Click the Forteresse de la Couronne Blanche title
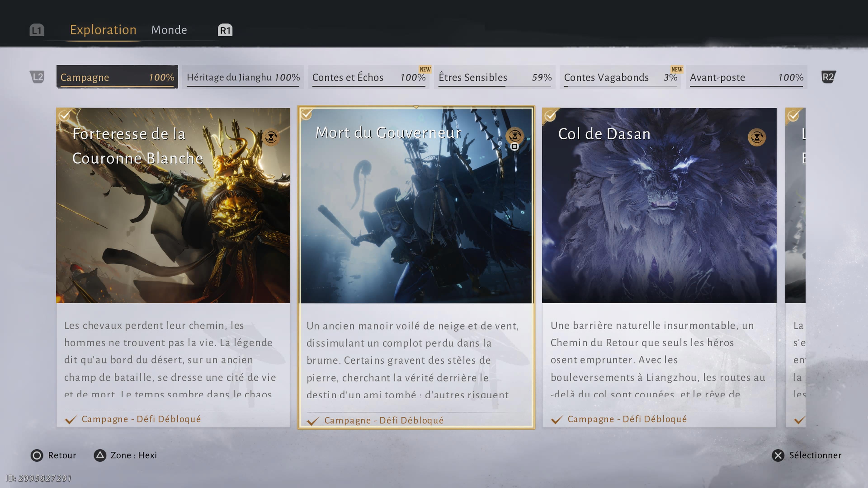This screenshot has height=488, width=868. [137, 146]
